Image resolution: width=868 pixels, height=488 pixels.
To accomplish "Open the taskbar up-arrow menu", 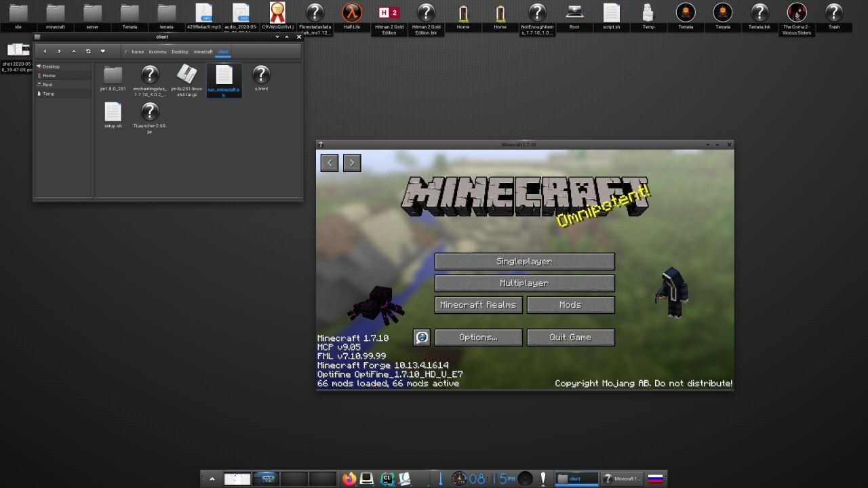I will pyautogui.click(x=212, y=479).
